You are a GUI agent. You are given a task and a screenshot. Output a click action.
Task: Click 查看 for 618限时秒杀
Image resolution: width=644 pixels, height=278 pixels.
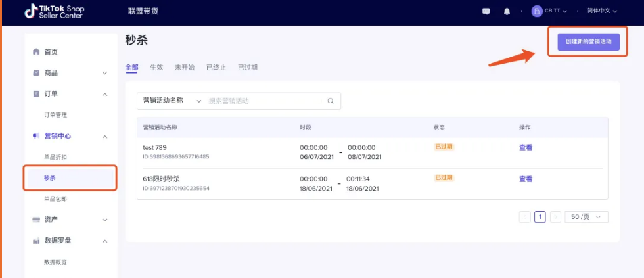(x=526, y=179)
